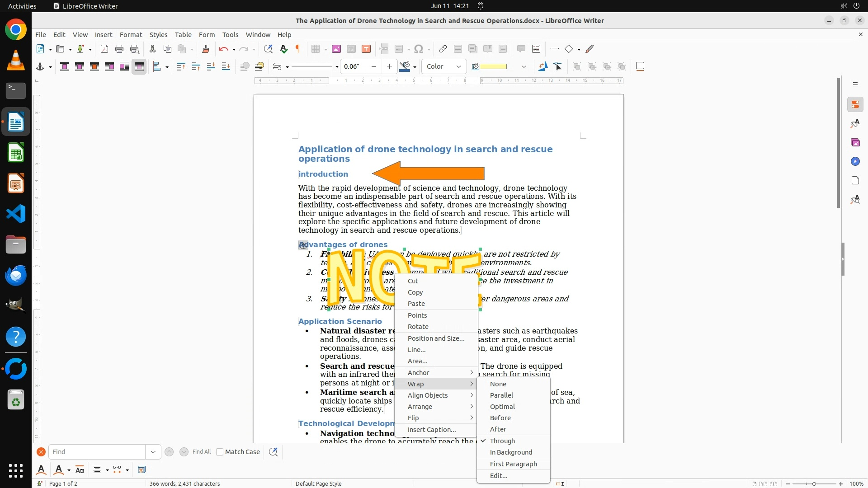Click the Clone Formatting paintbrush icon

[205, 49]
